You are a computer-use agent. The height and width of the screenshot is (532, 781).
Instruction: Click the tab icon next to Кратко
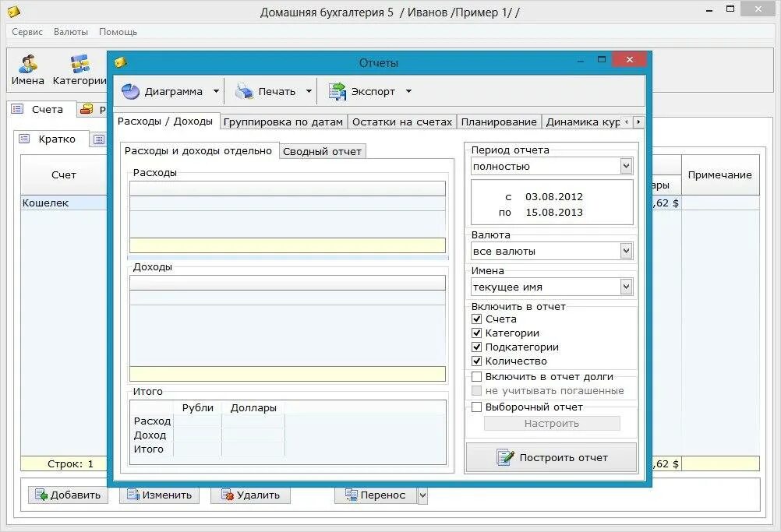[x=99, y=139]
